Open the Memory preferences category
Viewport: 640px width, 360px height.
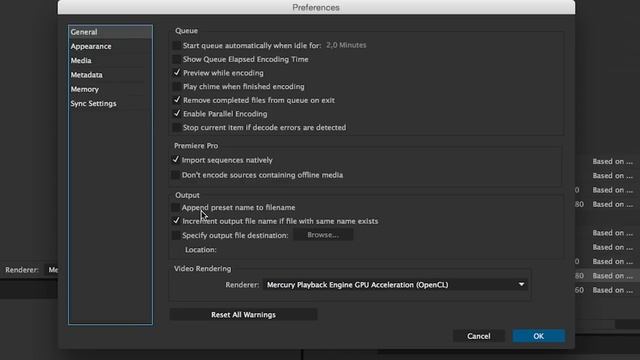(110, 89)
